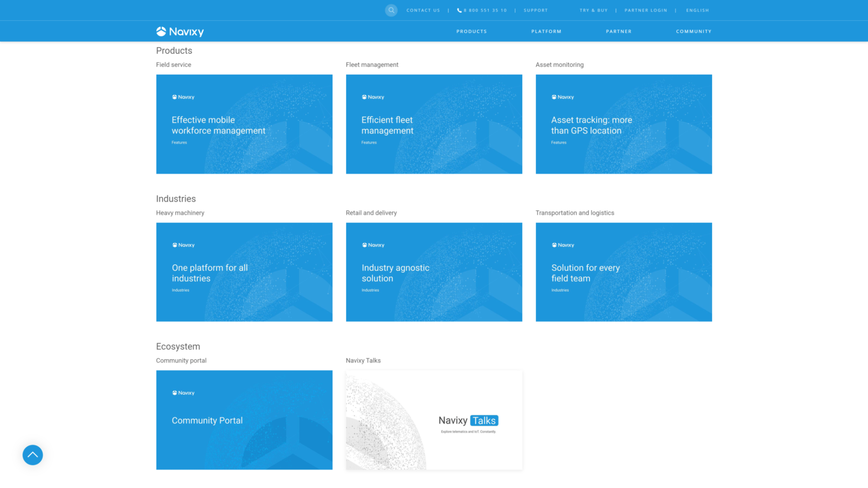Image resolution: width=868 pixels, height=488 pixels.
Task: Open the Solution for every field team card
Action: tap(624, 272)
